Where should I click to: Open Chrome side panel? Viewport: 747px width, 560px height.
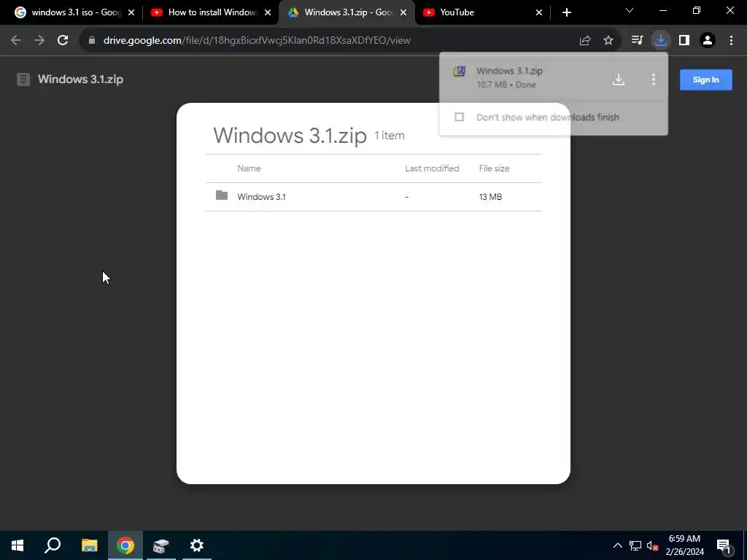tap(684, 41)
